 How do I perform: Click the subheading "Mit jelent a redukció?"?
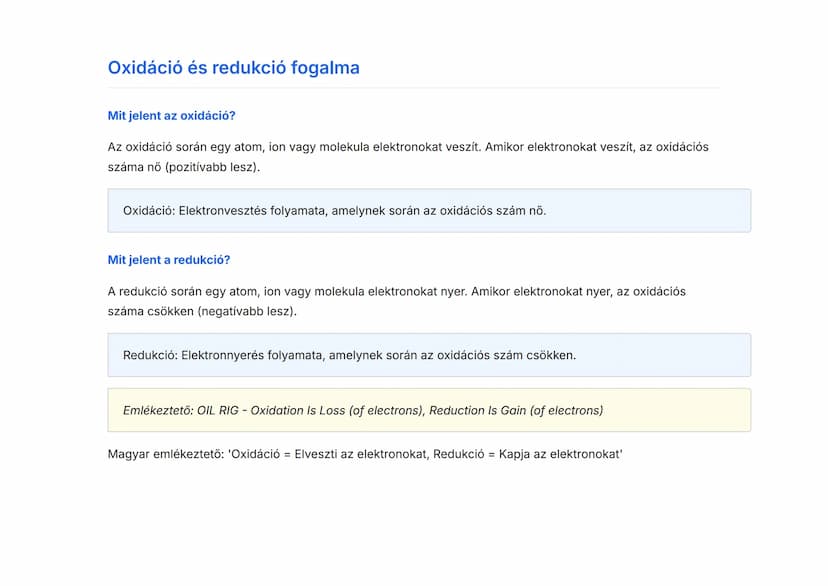(169, 260)
